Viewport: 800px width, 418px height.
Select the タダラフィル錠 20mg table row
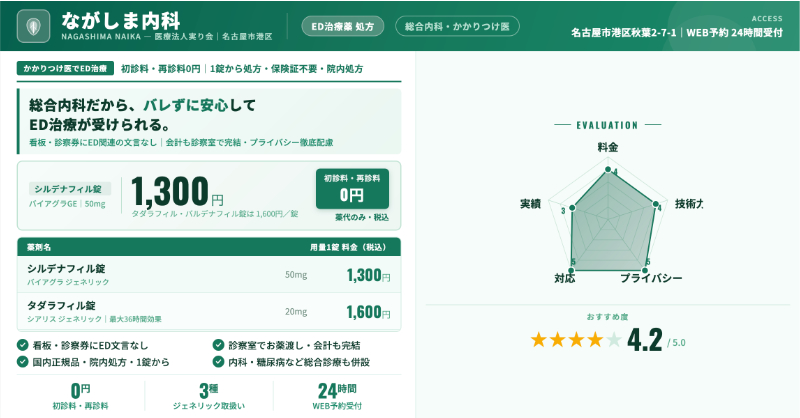tap(209, 311)
